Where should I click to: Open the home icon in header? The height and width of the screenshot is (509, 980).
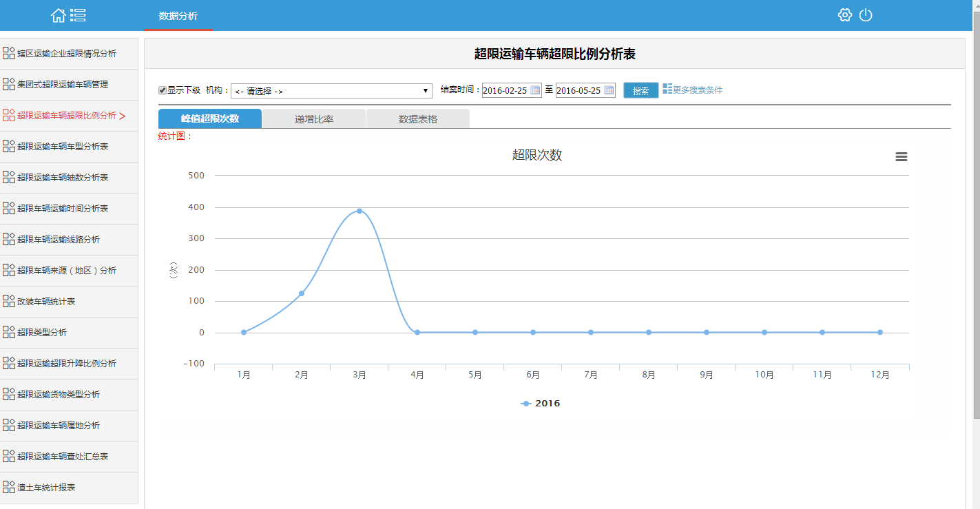pyautogui.click(x=59, y=15)
